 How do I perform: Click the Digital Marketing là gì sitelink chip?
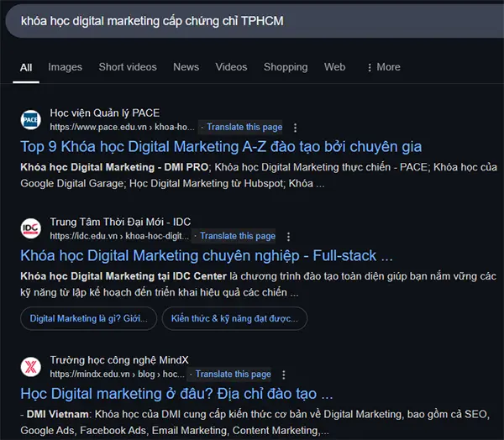(x=89, y=318)
